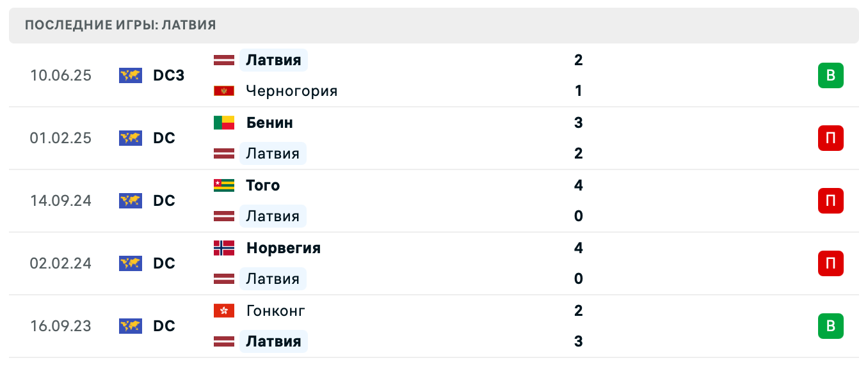
Task: Click the Norway flag icon
Action: click(224, 248)
